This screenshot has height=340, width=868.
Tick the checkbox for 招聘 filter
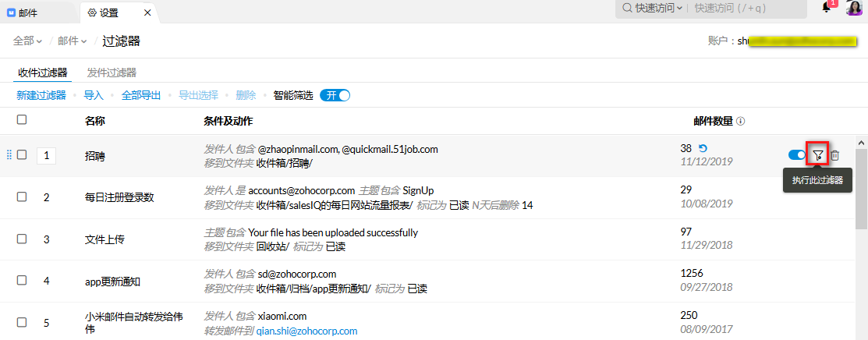[22, 155]
